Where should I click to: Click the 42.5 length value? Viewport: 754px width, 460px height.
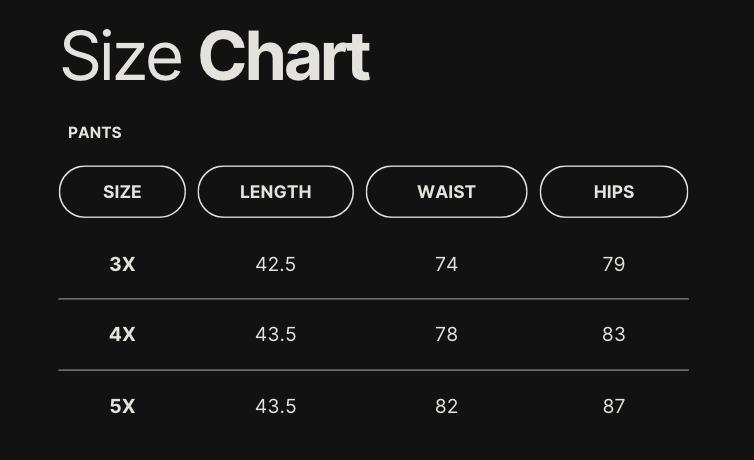(275, 264)
